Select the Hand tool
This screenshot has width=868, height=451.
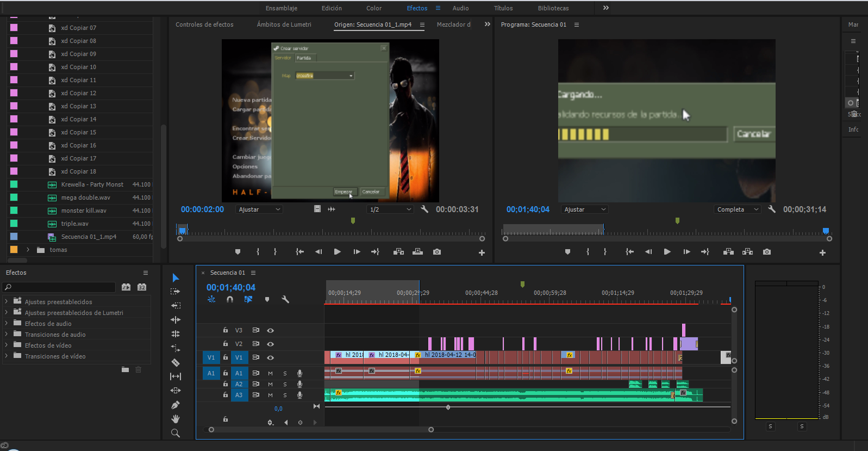pyautogui.click(x=176, y=419)
